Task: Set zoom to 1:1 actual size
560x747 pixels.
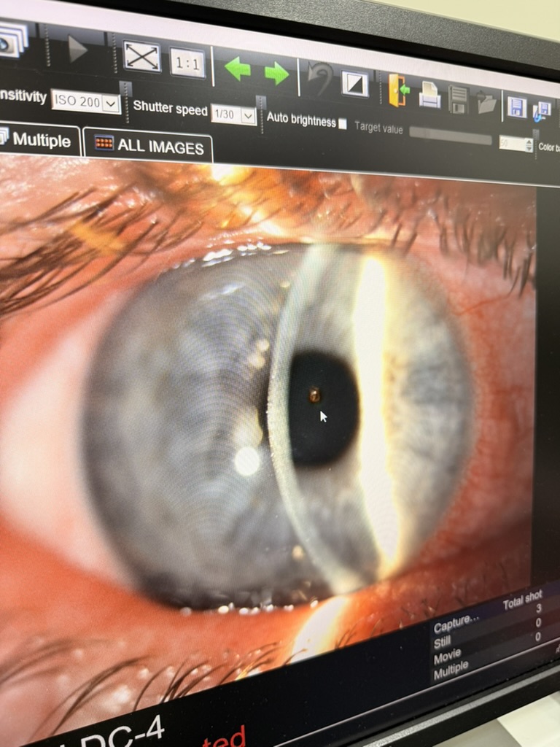Action: (x=187, y=63)
